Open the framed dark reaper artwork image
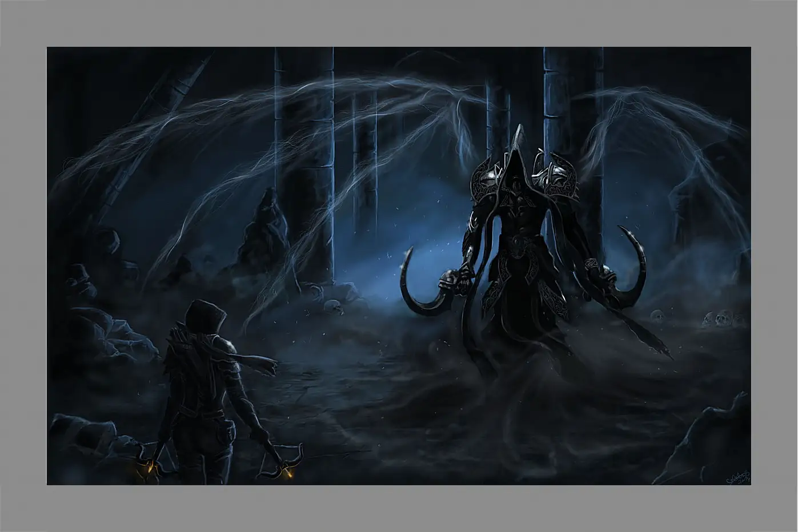798x532 pixels. [x=399, y=266]
